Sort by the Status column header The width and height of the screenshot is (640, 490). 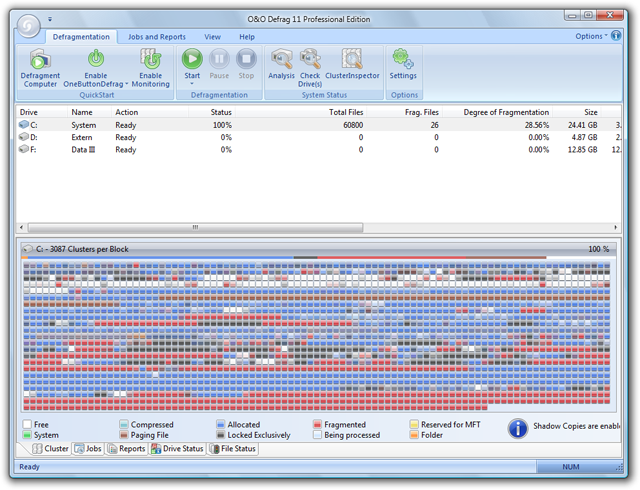coord(212,112)
